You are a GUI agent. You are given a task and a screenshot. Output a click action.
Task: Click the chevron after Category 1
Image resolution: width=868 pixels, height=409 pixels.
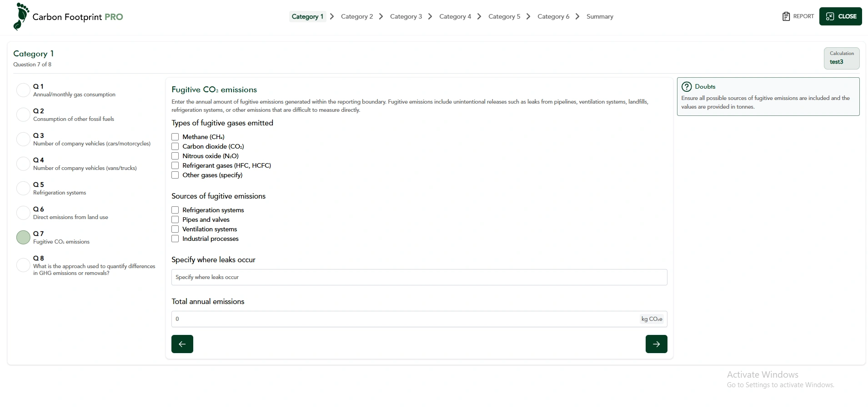[x=332, y=16]
